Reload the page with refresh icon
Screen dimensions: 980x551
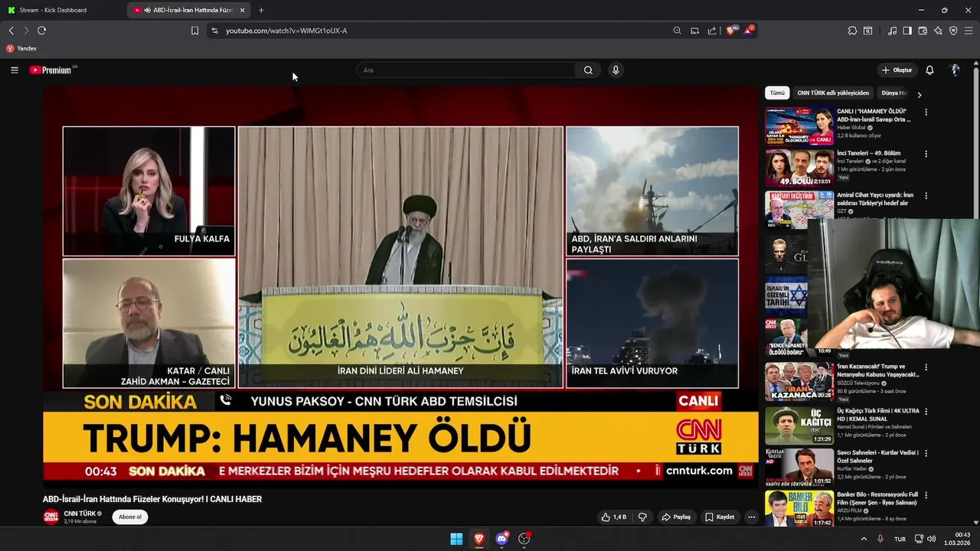tap(41, 31)
